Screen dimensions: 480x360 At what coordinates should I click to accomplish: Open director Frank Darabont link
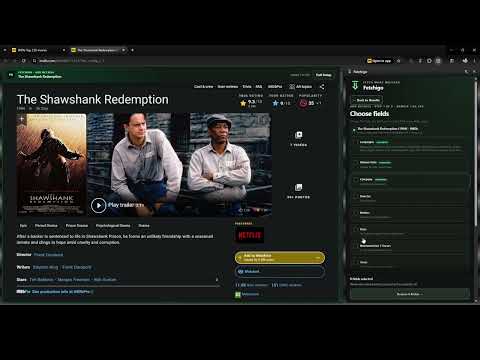tap(48, 255)
